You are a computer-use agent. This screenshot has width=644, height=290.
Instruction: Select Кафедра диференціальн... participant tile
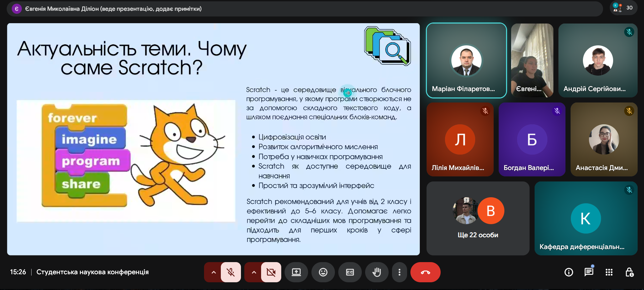(x=586, y=218)
